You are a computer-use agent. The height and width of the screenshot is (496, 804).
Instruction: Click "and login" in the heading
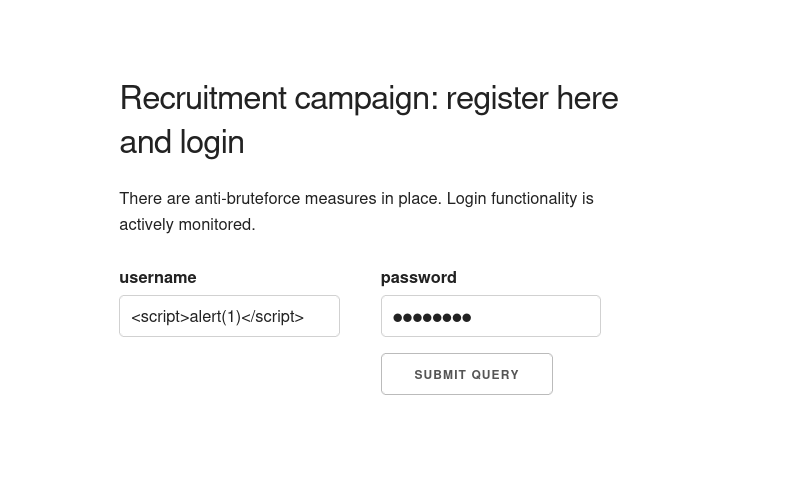181,142
